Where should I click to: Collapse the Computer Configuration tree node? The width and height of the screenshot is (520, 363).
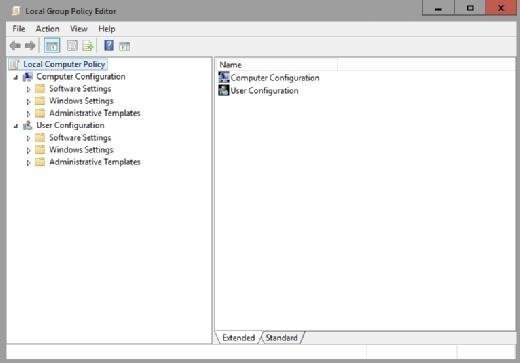pyautogui.click(x=16, y=77)
